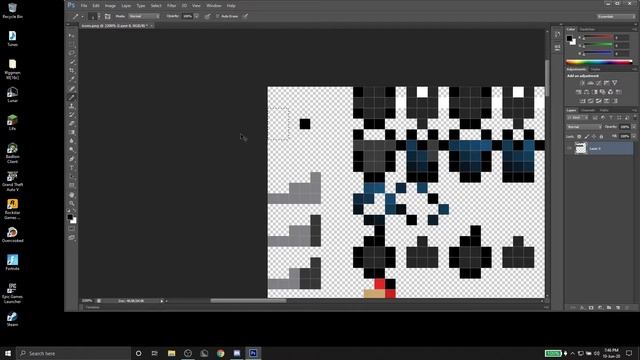
Task: Toggle pressure for size in options bar
Action: 245,16
